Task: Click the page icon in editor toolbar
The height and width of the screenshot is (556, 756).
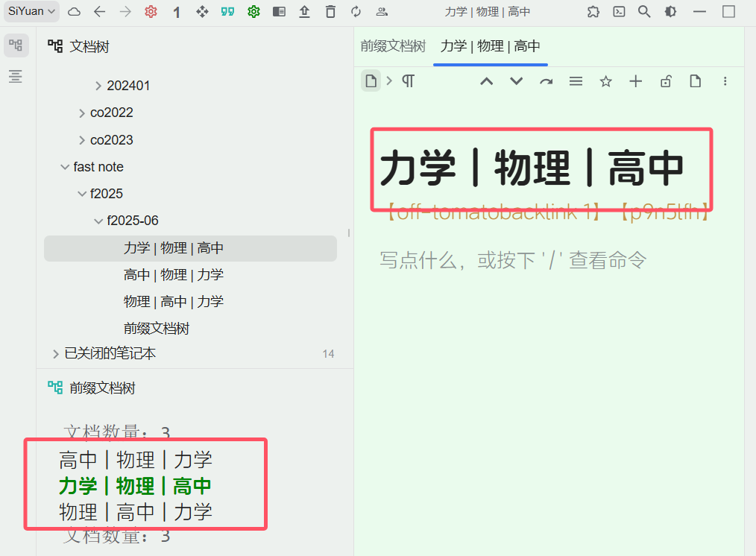Action: [696, 81]
